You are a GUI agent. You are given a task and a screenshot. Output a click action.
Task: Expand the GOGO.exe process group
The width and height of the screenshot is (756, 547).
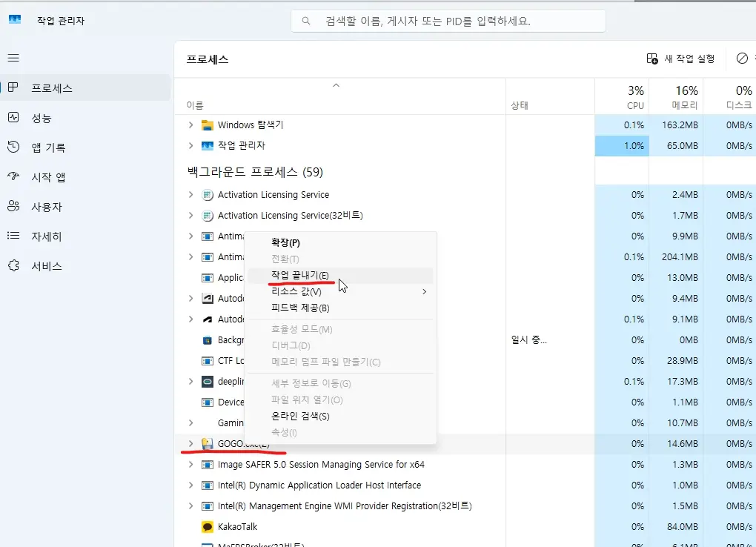190,444
